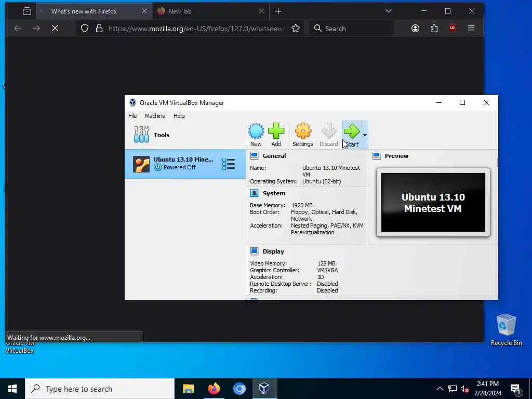Click VirtualBox details pane scrollbar
Screen dimensions: 532x399
coord(497,162)
